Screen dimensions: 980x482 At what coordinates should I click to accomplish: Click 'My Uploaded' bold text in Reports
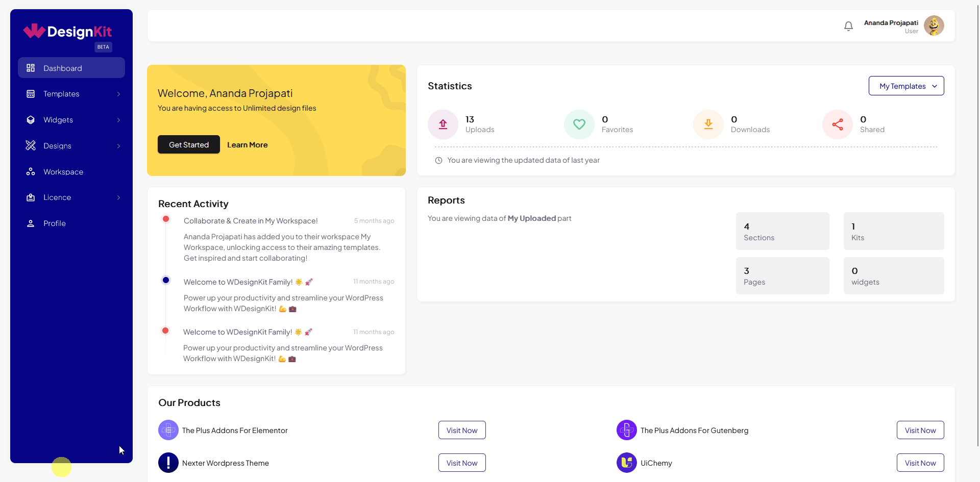pos(531,218)
